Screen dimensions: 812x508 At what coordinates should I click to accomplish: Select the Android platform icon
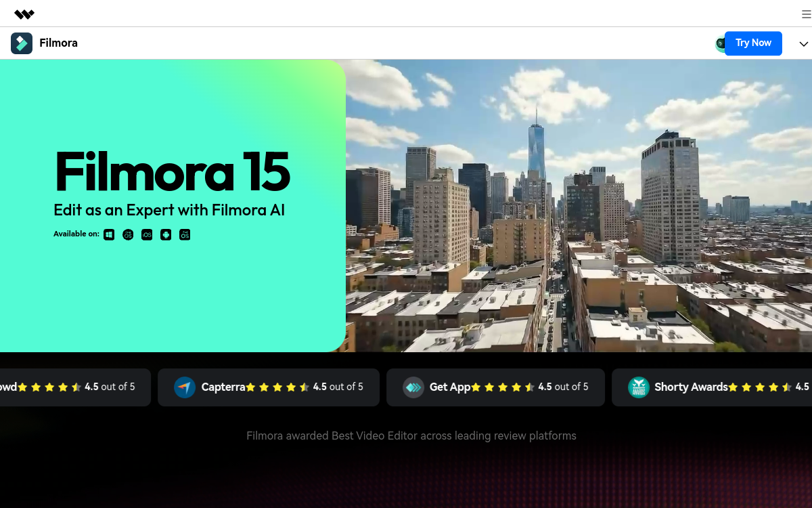pyautogui.click(x=166, y=235)
